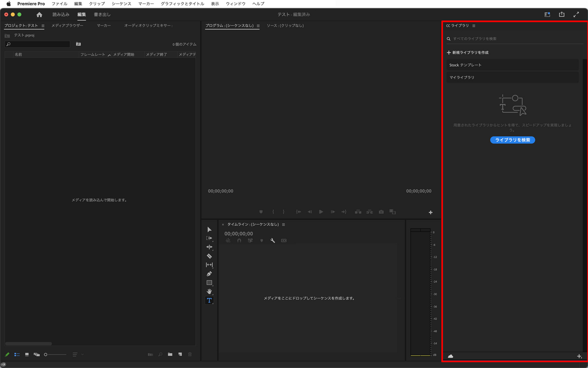The image size is (588, 368).
Task: Open the Timeline panel menu
Action: 283,224
